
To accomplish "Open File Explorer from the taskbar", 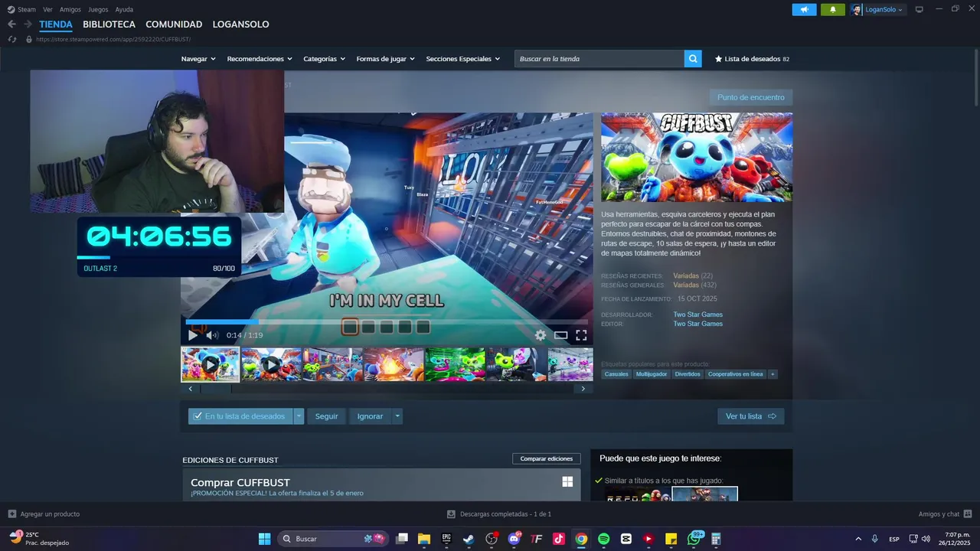I will [x=424, y=539].
